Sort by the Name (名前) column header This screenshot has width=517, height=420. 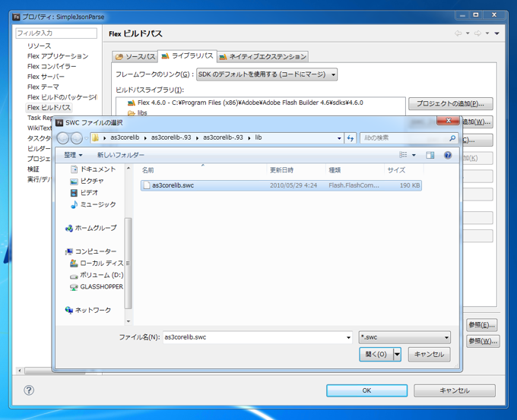(x=203, y=170)
